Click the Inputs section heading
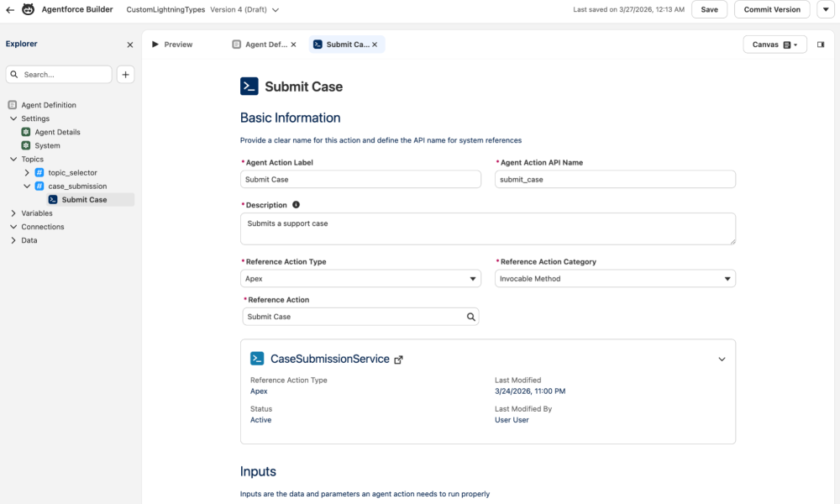 point(258,471)
